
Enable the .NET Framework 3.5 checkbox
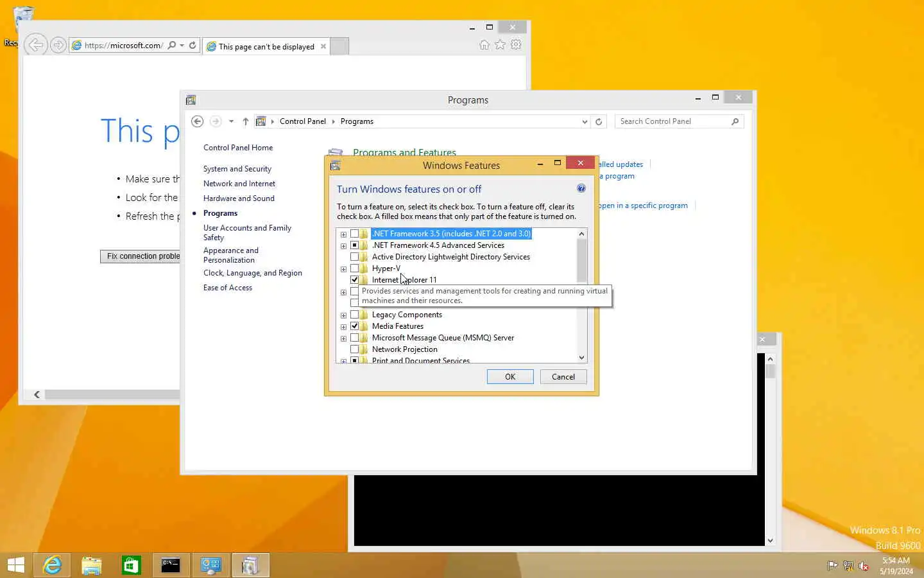point(354,234)
